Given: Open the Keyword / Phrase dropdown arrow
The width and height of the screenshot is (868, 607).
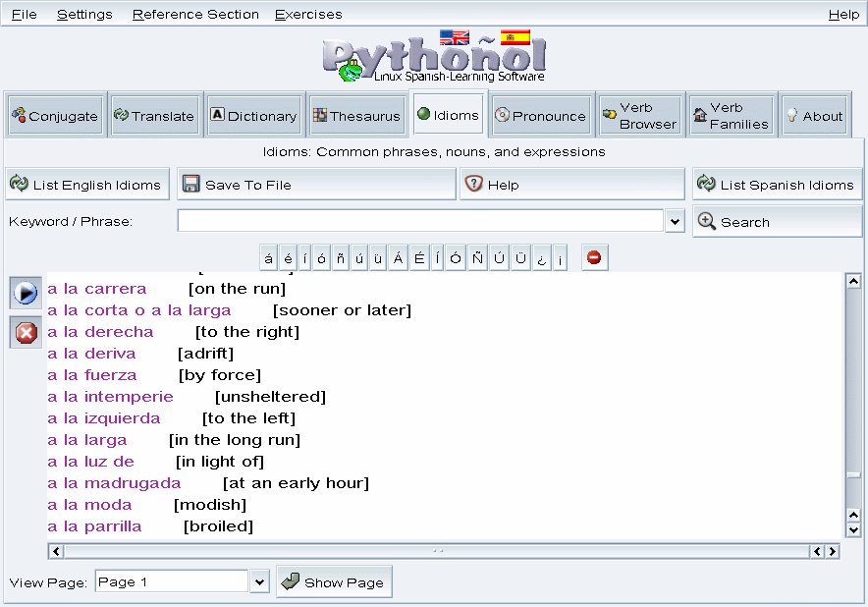Looking at the screenshot, I should [675, 222].
